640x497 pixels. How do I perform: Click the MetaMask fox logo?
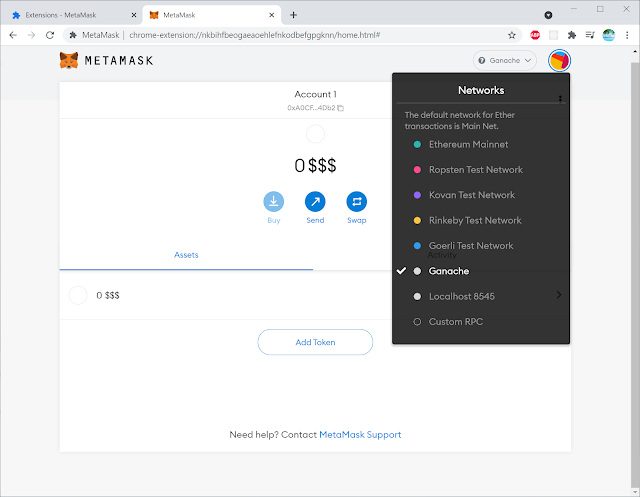click(x=69, y=60)
